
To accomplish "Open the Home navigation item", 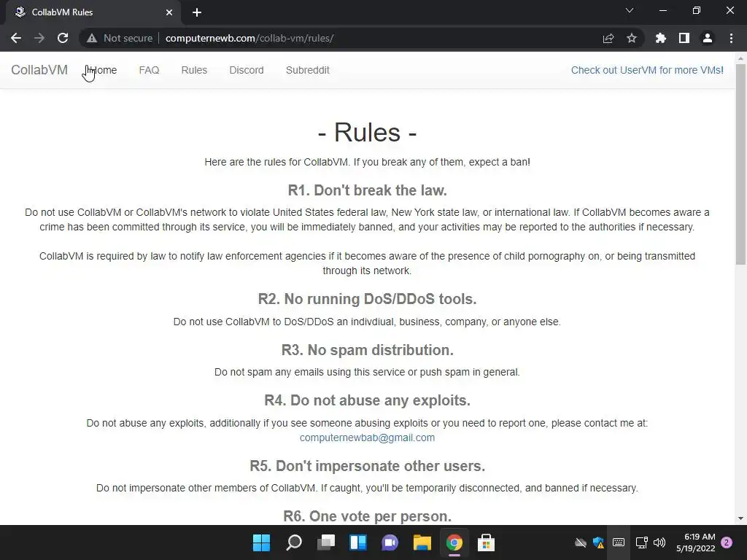I will (102, 70).
